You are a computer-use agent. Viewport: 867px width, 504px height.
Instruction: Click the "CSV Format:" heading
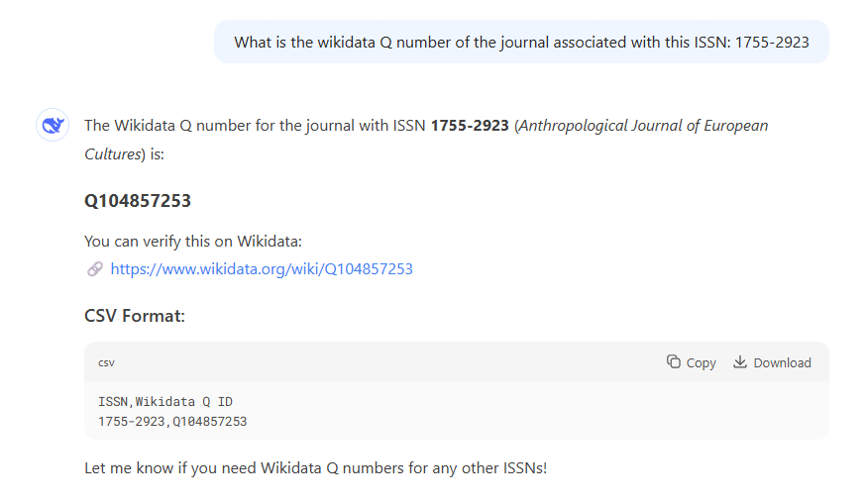[135, 316]
